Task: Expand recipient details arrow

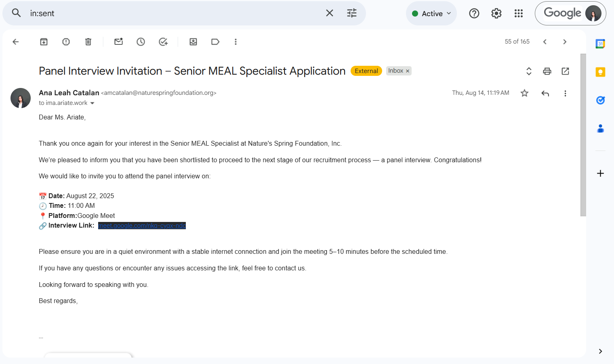Action: [x=93, y=103]
